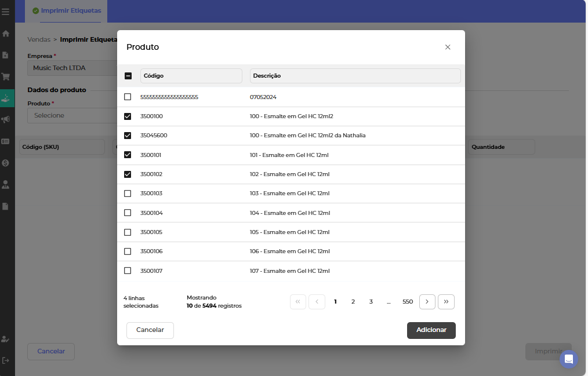Expand the Produto Selecione dropdown
The height and width of the screenshot is (376, 588).
point(72,115)
